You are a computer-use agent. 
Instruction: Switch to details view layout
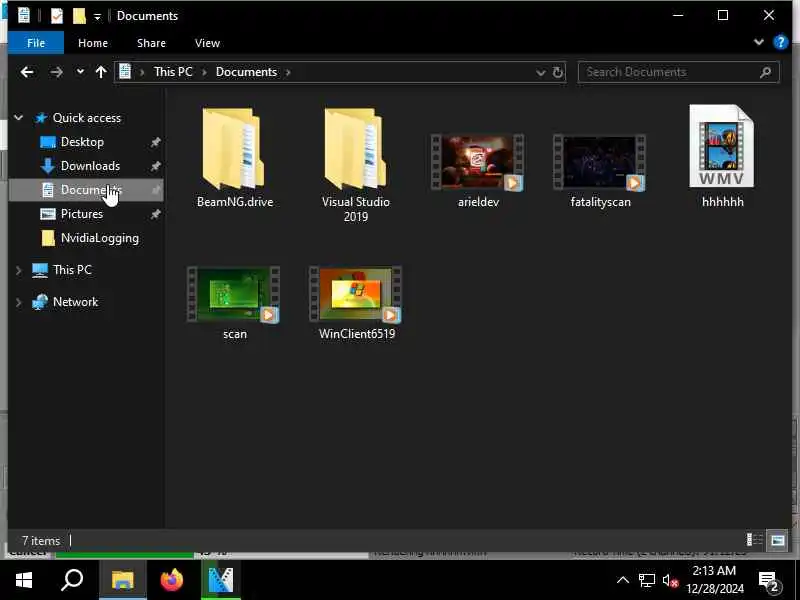[755, 540]
